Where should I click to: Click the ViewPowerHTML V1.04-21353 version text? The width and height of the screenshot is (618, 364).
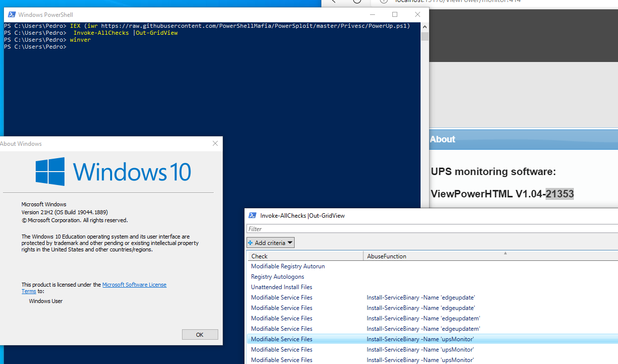(502, 194)
